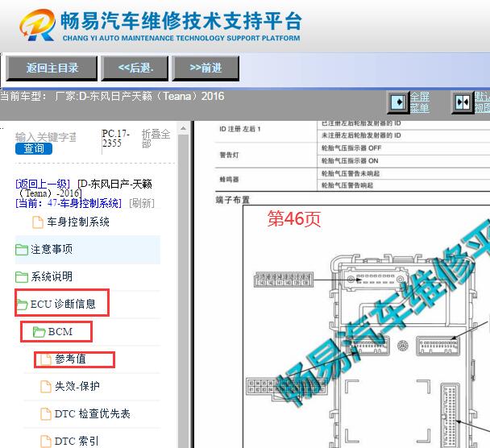
Task: Open the 失效-保护 document
Action: [x=77, y=386]
